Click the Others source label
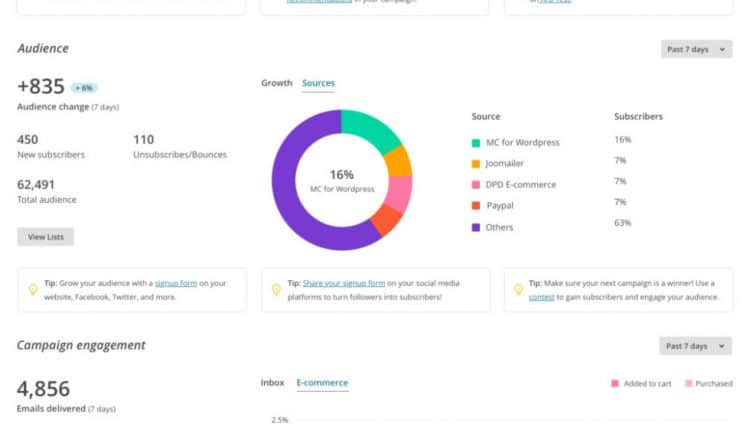The height and width of the screenshot is (430, 750). [x=499, y=227]
